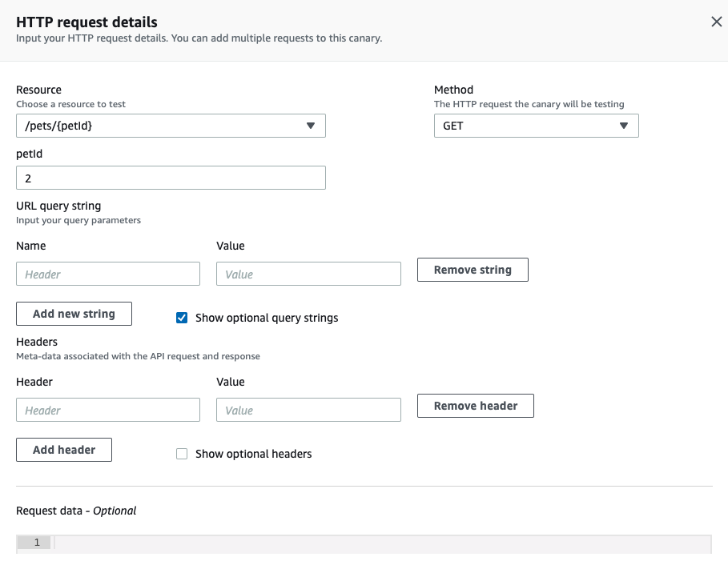Click the arrow on the Method selector
Image resolution: width=728 pixels, height=565 pixels.
coord(624,126)
